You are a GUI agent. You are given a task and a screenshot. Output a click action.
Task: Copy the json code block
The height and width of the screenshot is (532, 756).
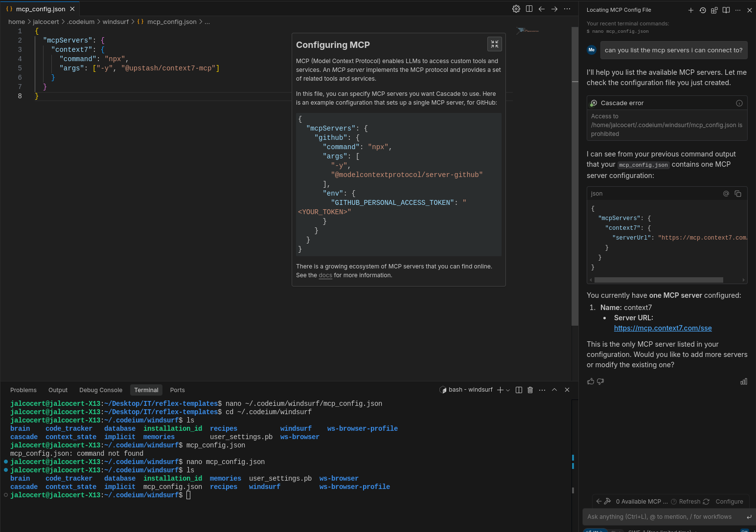coord(738,194)
